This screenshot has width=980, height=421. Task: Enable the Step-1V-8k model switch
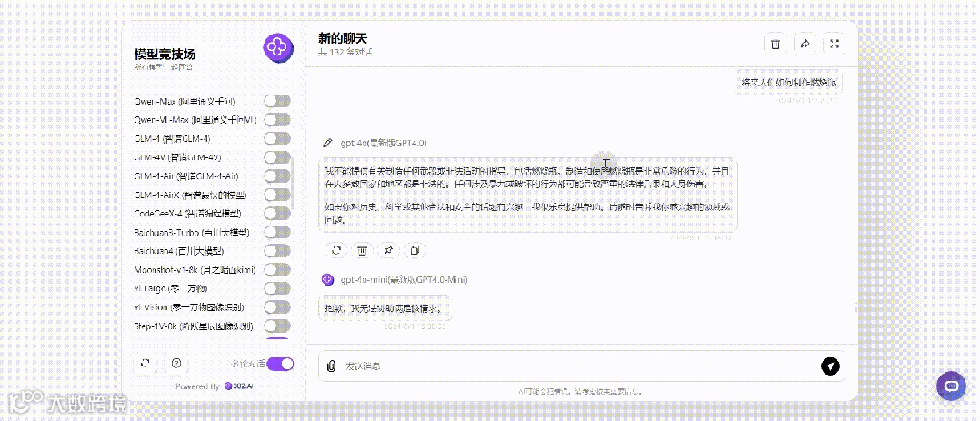pos(277,326)
